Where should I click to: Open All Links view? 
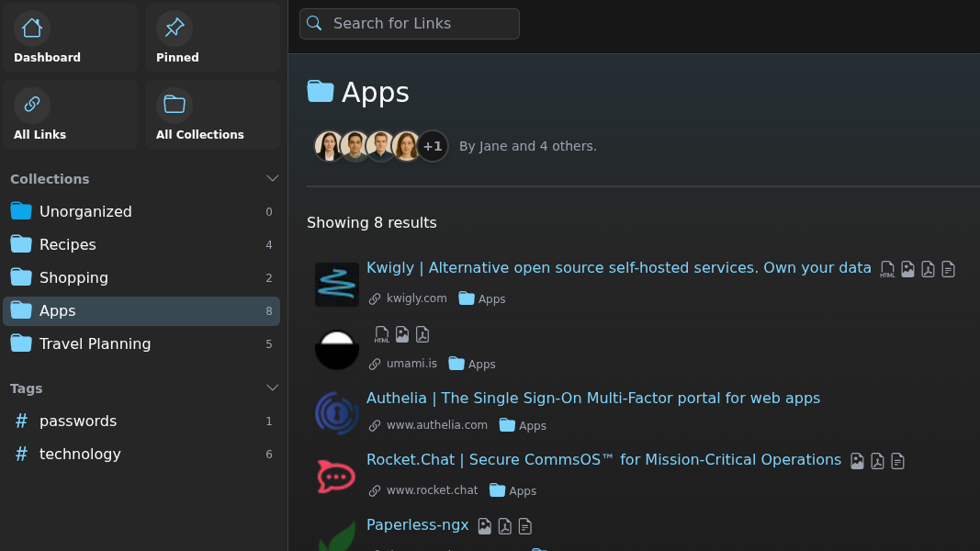click(70, 115)
